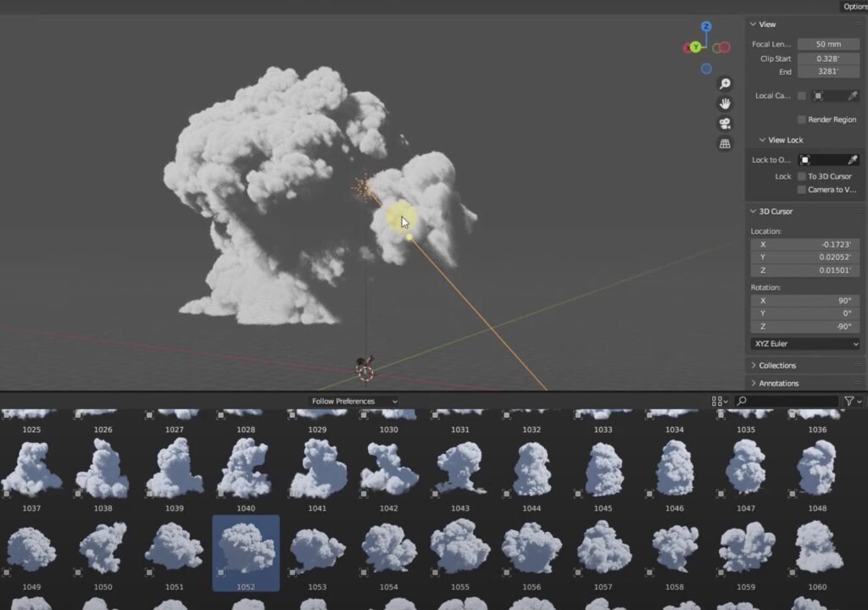Viewport: 868px width, 610px height.
Task: Click the blue negative Z gizmo circle
Action: 706,69
